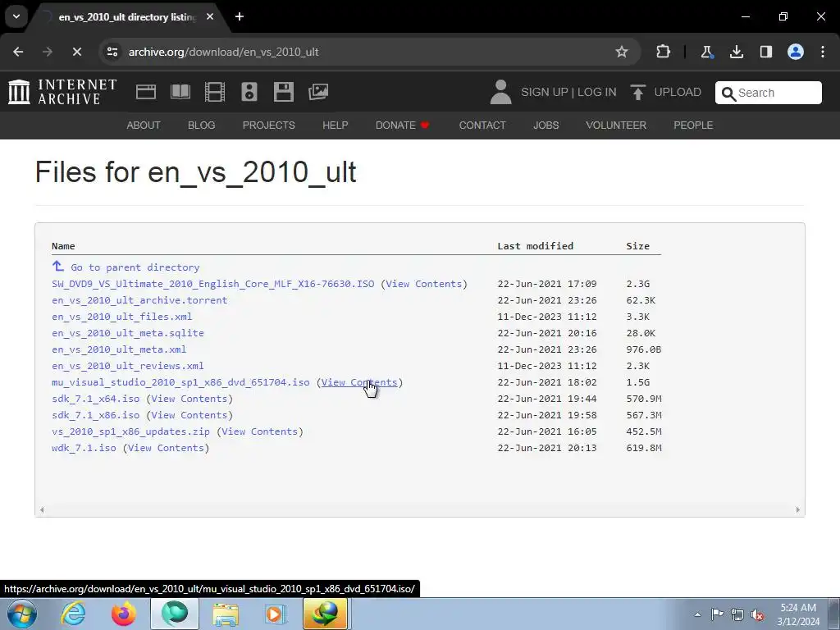The height and width of the screenshot is (630, 840).
Task: Open File Explorer from the taskbar
Action: point(226,614)
